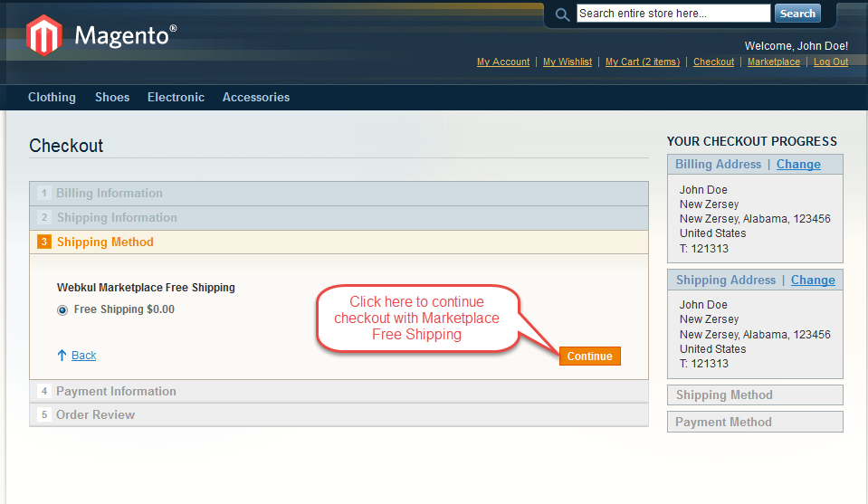Expand the Billing Information step

pos(110,194)
